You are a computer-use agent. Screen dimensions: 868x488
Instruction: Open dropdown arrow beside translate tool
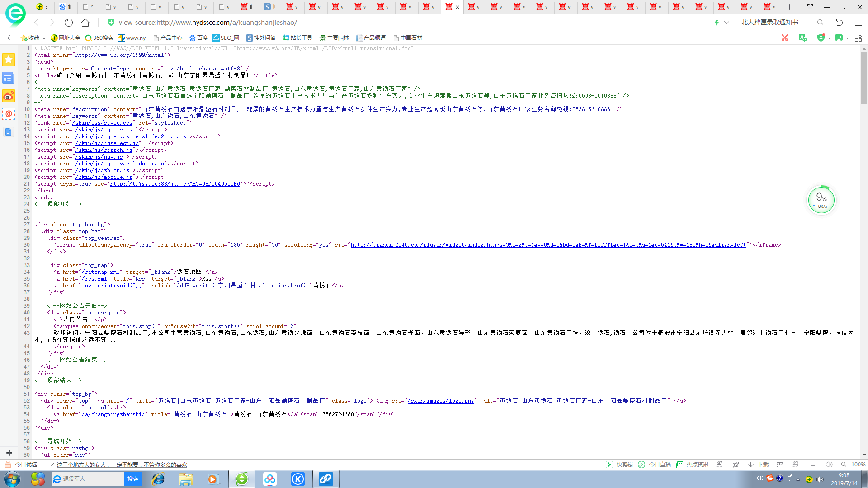pyautogui.click(x=811, y=38)
